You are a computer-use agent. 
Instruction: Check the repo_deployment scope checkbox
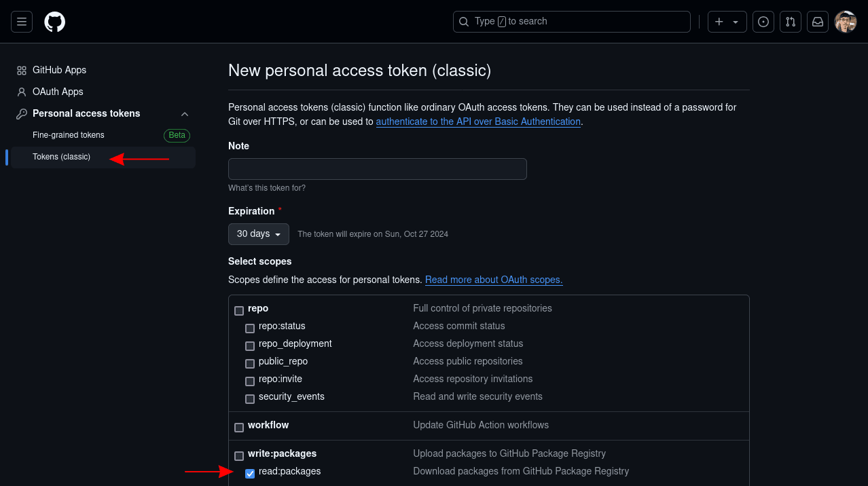click(x=250, y=346)
